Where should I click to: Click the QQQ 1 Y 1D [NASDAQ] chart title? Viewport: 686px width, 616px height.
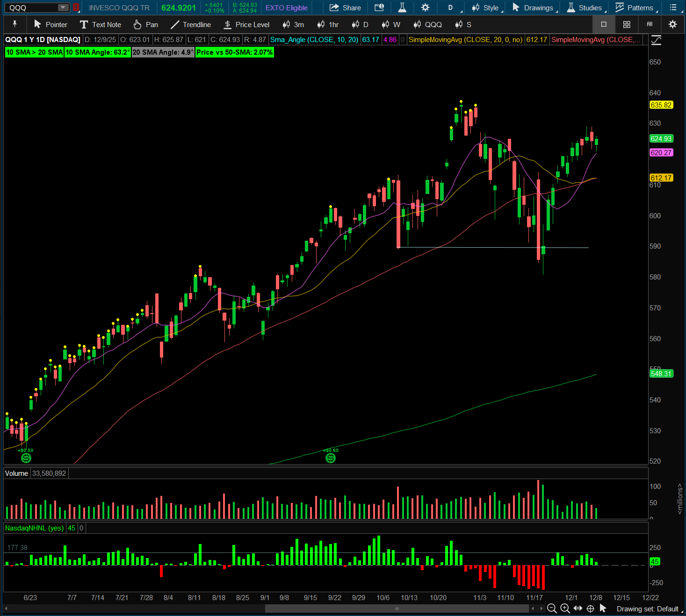43,40
